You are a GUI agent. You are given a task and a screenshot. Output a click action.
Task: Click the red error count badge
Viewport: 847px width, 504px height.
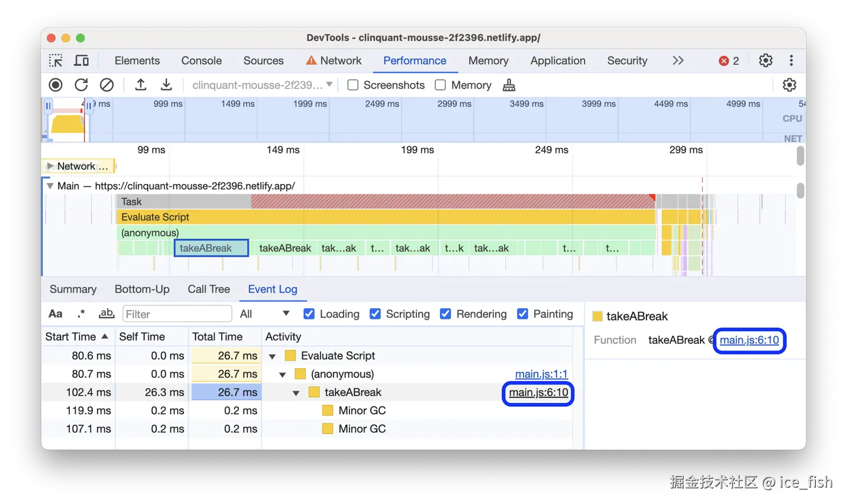(x=729, y=61)
